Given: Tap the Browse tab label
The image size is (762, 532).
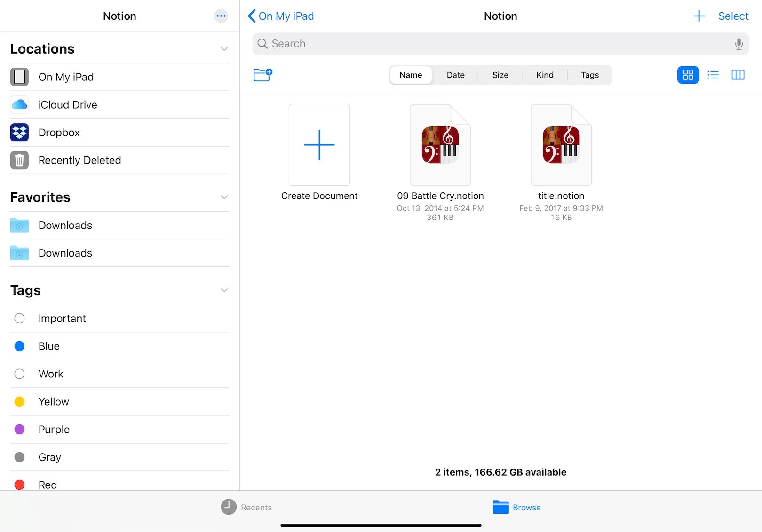Looking at the screenshot, I should pos(527,508).
